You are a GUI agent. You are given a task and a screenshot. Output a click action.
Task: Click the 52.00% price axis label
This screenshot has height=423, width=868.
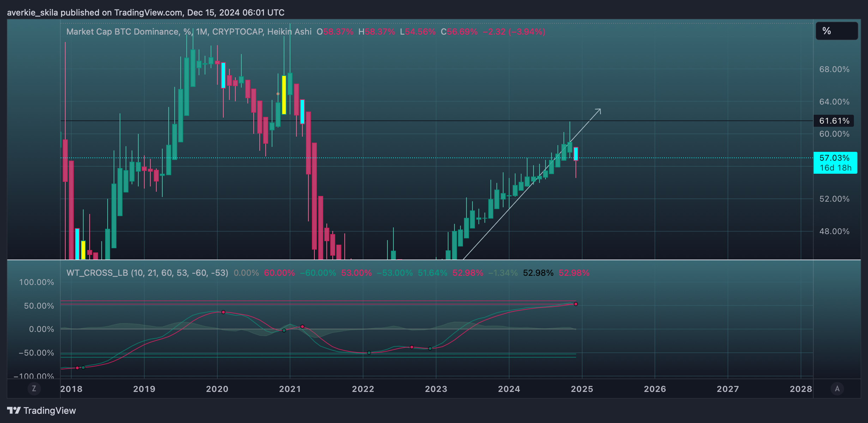(x=834, y=199)
